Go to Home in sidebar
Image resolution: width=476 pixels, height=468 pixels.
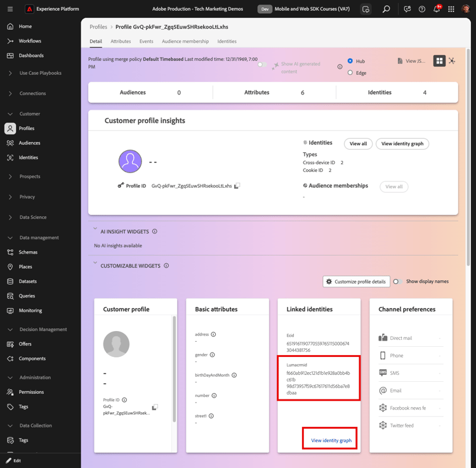pyautogui.click(x=25, y=27)
